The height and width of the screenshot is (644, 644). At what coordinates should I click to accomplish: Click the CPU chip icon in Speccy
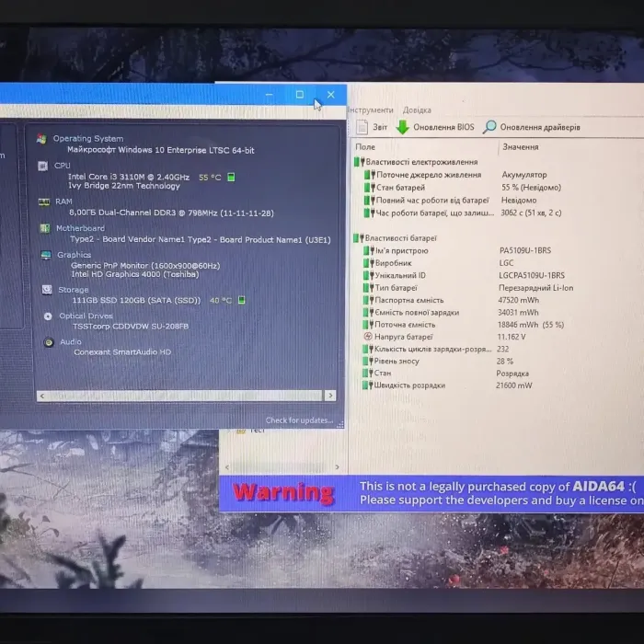pyautogui.click(x=43, y=167)
